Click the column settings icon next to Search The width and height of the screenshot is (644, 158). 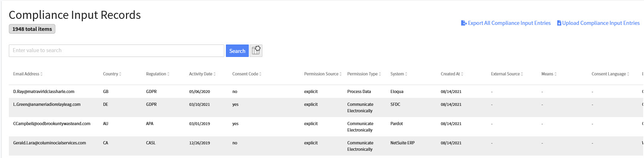point(256,51)
